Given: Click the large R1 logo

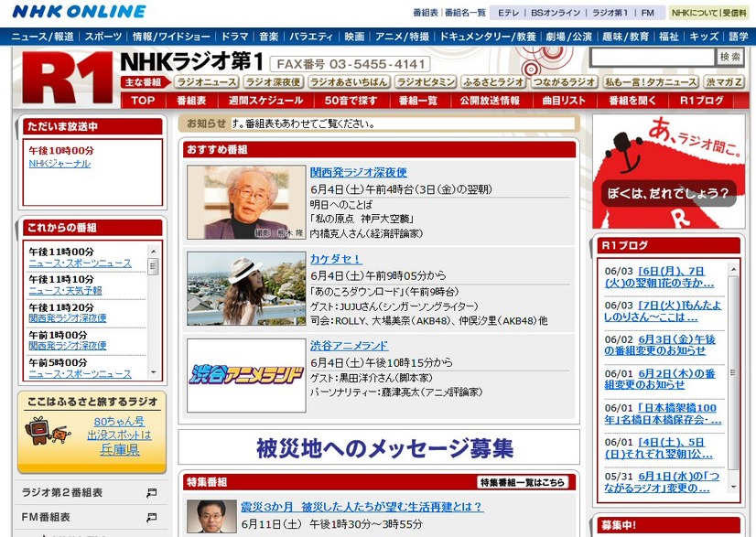Looking at the screenshot, I should pyautogui.click(x=68, y=79).
